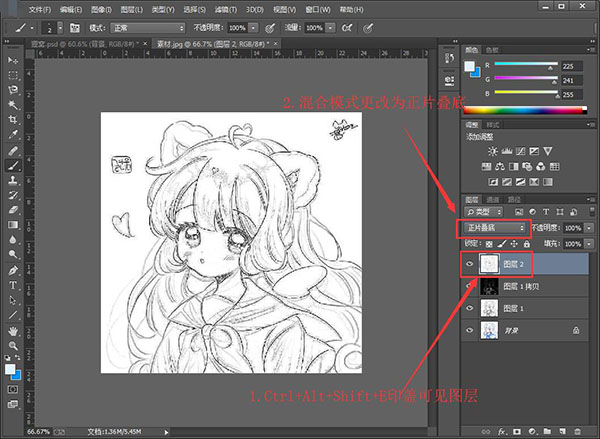The width and height of the screenshot is (600, 439).
Task: Toggle lock position
Action: coord(514,244)
